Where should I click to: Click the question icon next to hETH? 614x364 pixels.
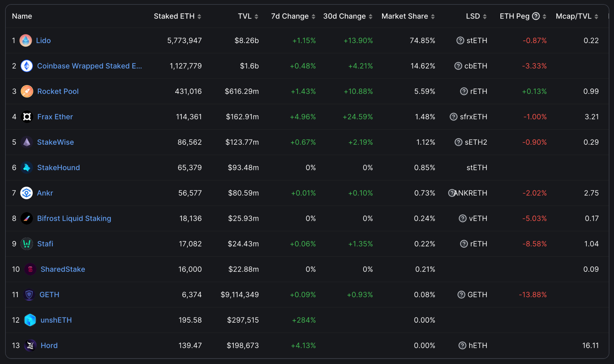pyautogui.click(x=462, y=346)
